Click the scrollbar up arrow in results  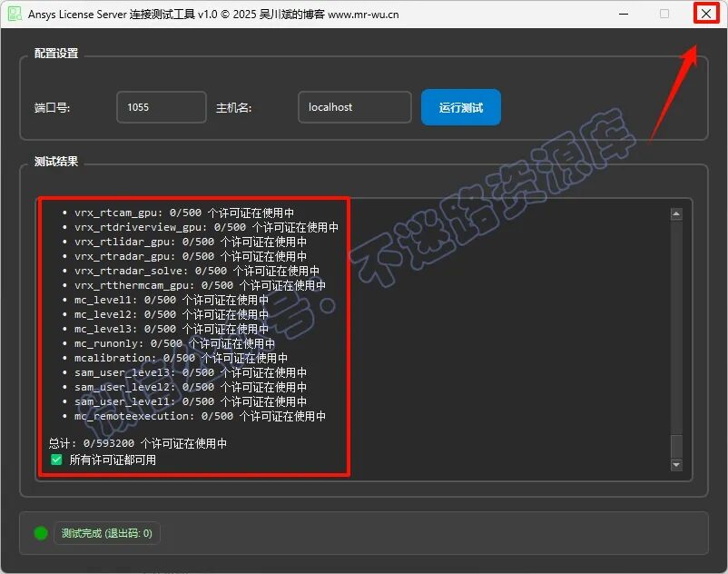click(676, 214)
